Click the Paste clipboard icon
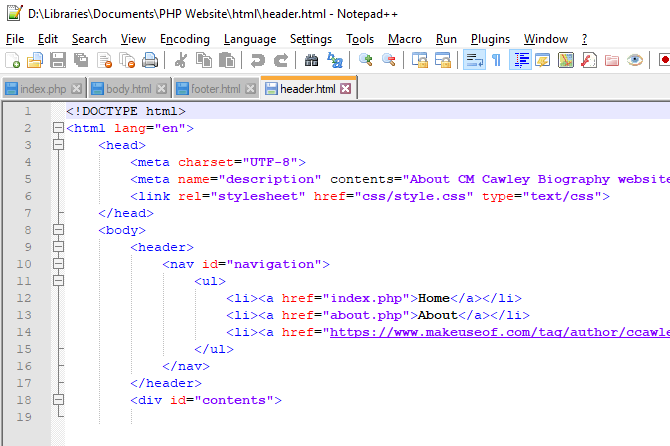 [227, 60]
